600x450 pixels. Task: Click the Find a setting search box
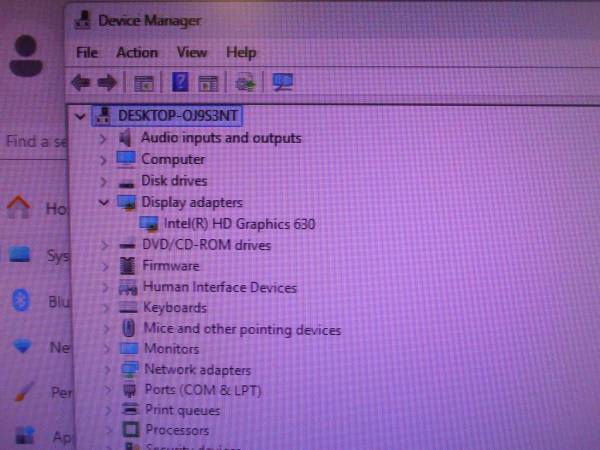tap(35, 141)
